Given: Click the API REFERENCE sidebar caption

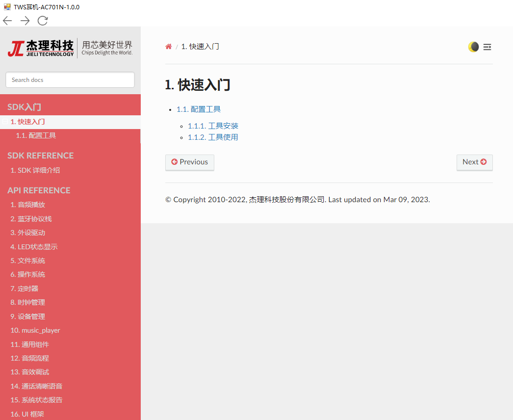Looking at the screenshot, I should (x=39, y=190).
